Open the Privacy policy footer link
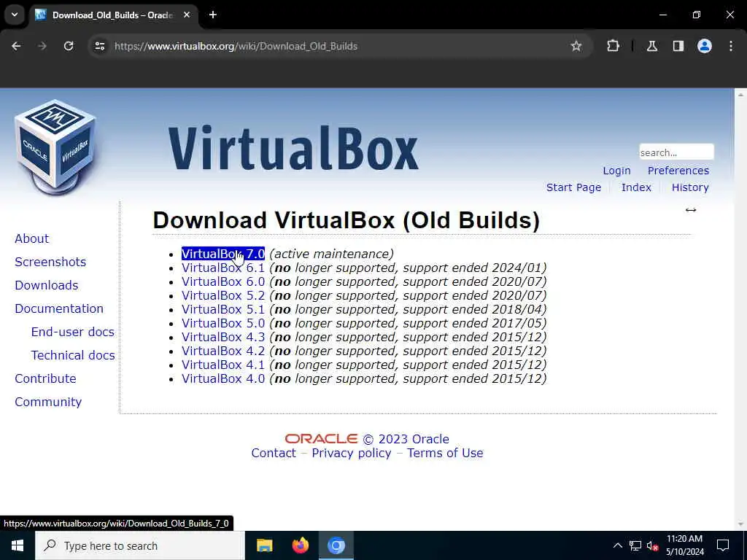Viewport: 747px width, 560px height. coord(351,453)
